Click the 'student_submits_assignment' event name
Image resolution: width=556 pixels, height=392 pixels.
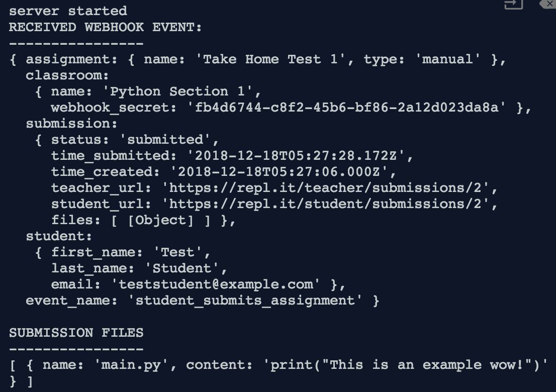(x=245, y=301)
